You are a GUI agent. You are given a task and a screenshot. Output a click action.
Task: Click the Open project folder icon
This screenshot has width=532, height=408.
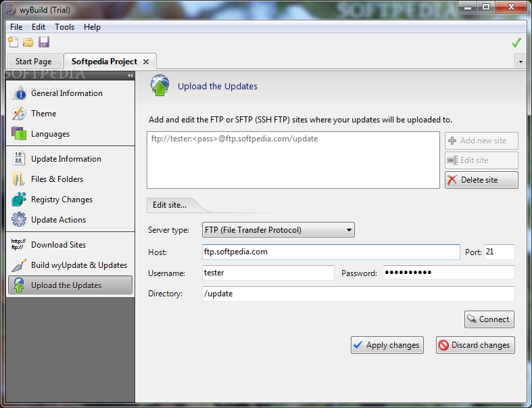point(28,42)
